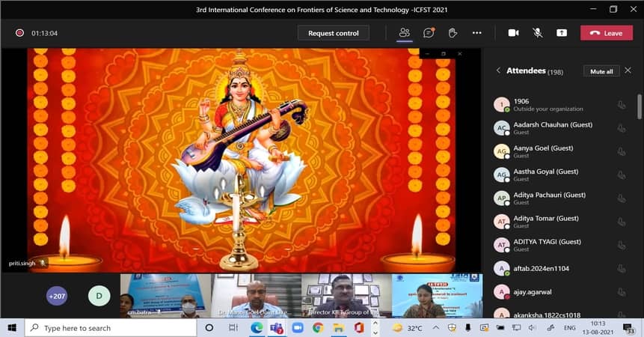Click the Director KIET video thumbnail
The height and width of the screenshot is (337, 644).
tap(346, 296)
